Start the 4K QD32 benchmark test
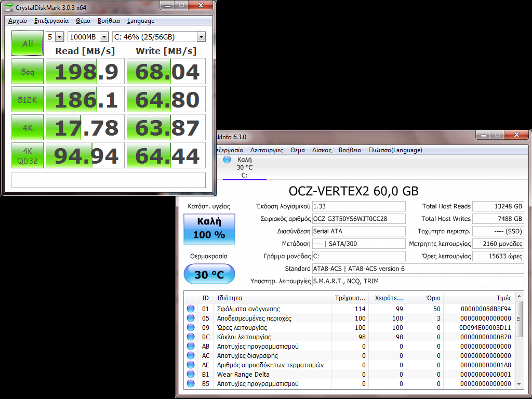This screenshot has height=399, width=532. [x=28, y=155]
